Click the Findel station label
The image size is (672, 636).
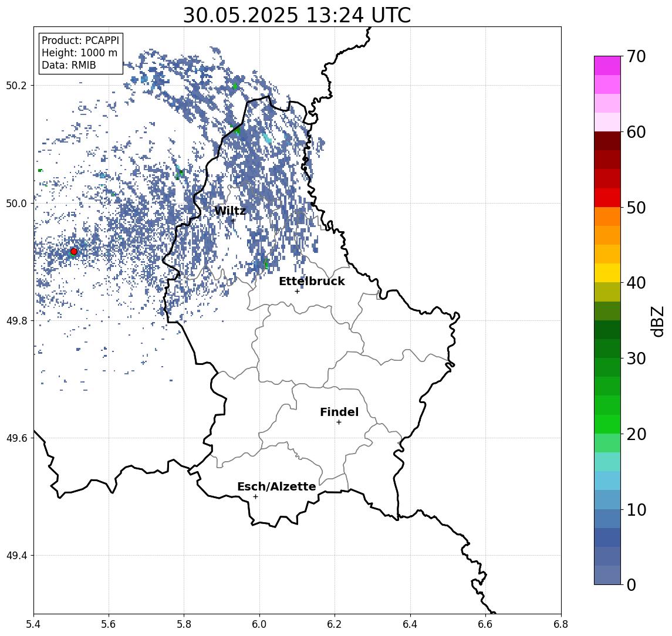(339, 412)
